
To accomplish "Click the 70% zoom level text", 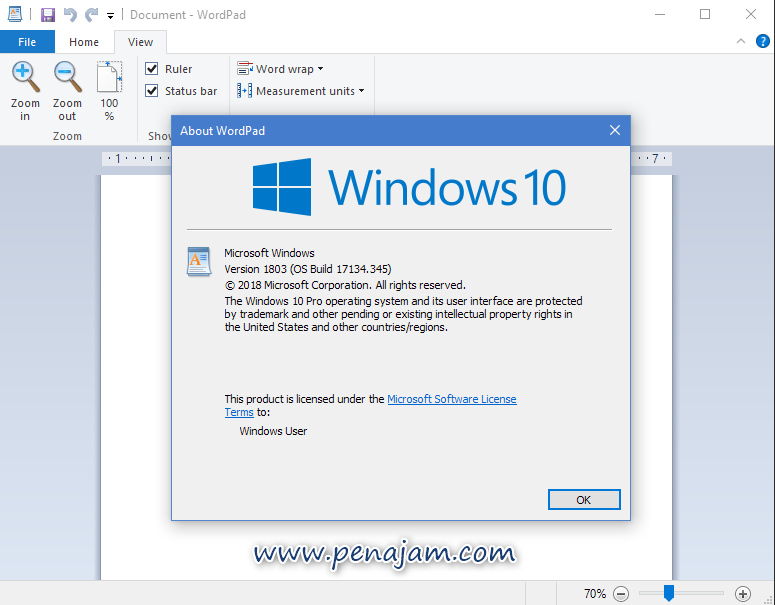I will pyautogui.click(x=595, y=594).
